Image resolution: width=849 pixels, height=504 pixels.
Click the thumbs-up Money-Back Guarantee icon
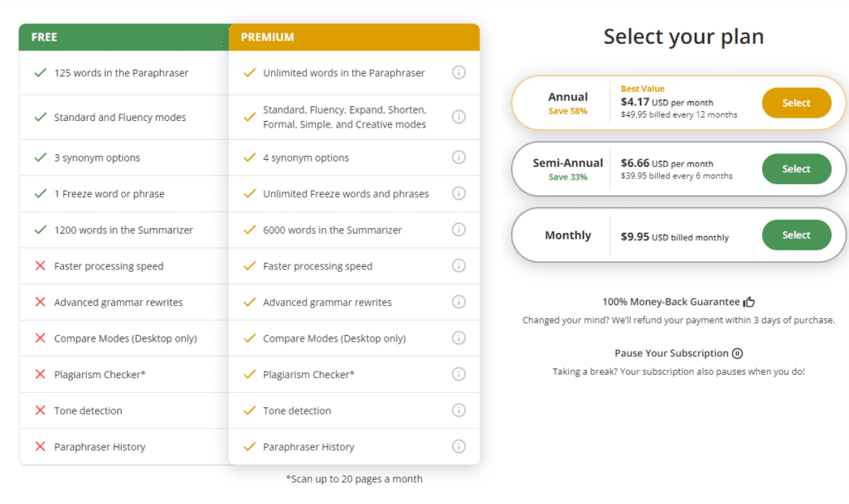(747, 301)
